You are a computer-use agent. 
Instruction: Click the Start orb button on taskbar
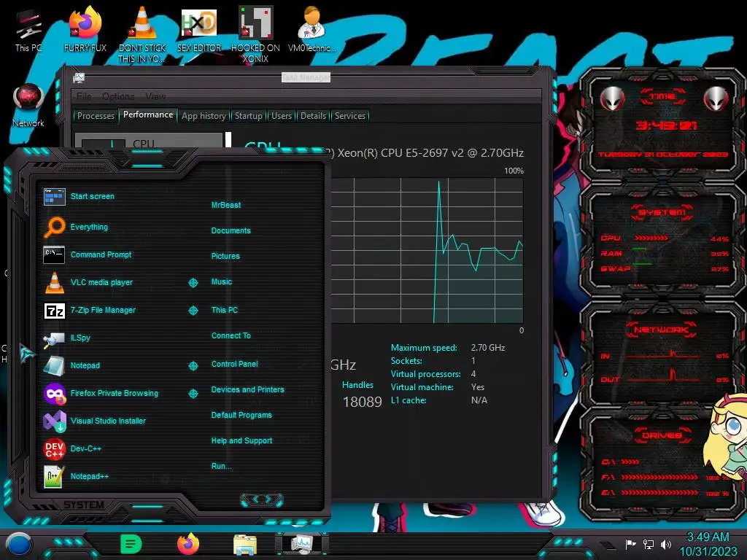tap(19, 545)
